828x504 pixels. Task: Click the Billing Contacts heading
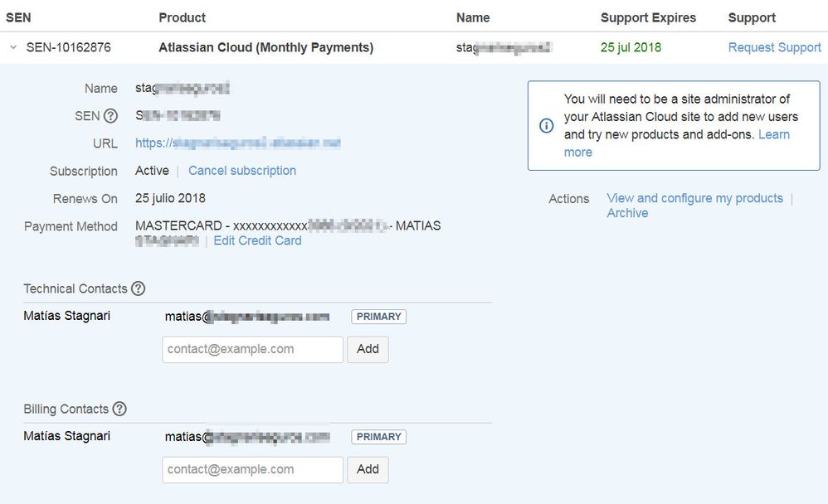coord(66,409)
